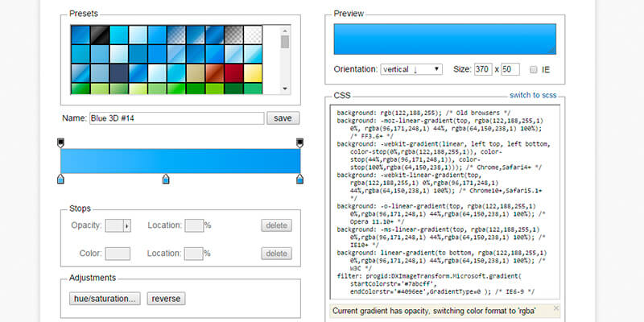The height and width of the screenshot is (322, 644).
Task: Choose the pale yellow preset swatch
Action: coord(254,73)
